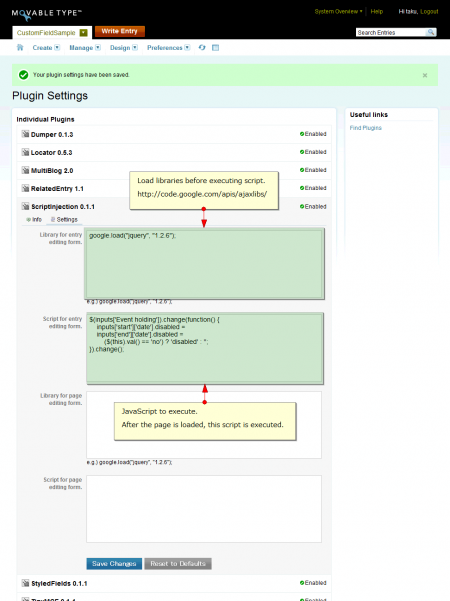Viewport: 450px width, 601px height.
Task: Click the Individual Plugins heading
Action: pyautogui.click(x=45, y=120)
